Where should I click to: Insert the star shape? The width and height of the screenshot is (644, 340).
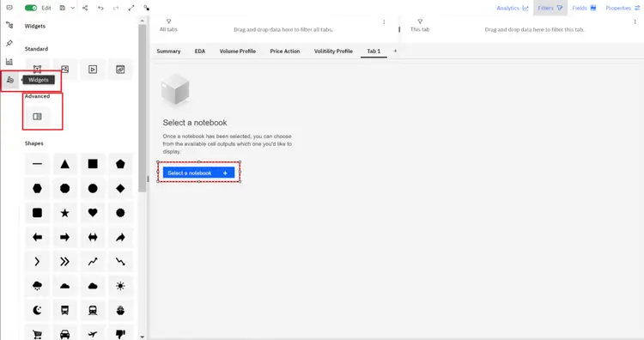point(65,213)
